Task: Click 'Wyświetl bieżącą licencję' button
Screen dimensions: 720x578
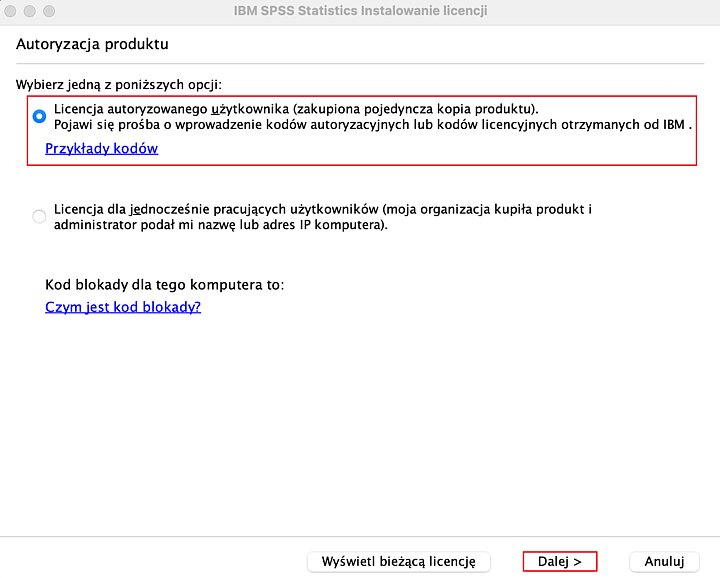Action: [399, 561]
